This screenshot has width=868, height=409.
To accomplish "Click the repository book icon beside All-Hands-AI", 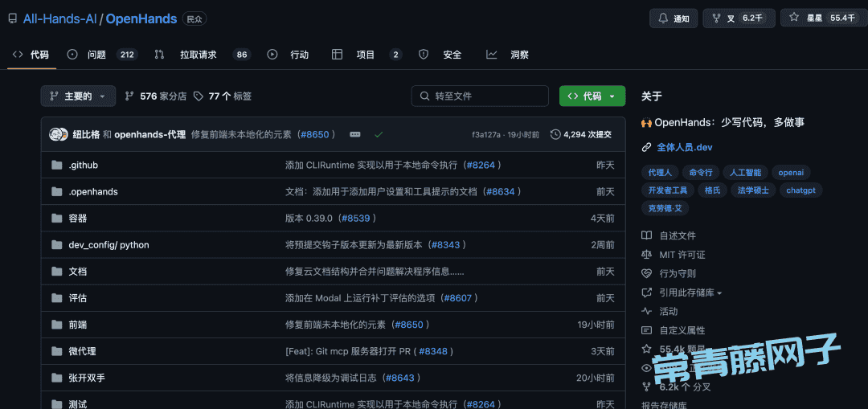I will pos(12,18).
